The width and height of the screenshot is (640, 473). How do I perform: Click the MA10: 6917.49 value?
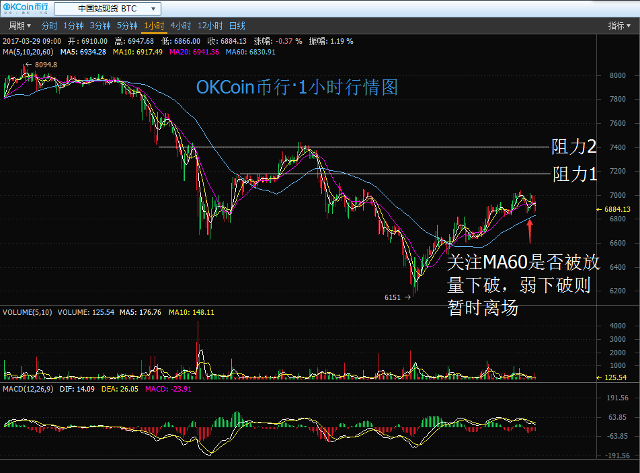[138, 52]
